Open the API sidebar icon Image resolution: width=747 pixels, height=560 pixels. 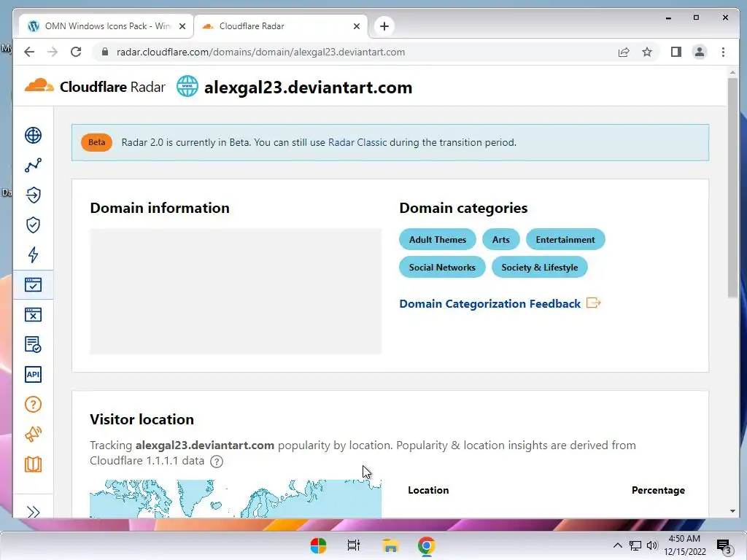click(33, 374)
